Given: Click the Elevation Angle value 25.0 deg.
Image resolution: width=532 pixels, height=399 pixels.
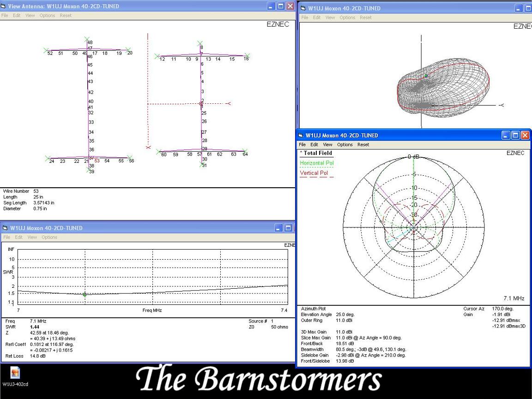Looking at the screenshot, I should click(345, 315).
